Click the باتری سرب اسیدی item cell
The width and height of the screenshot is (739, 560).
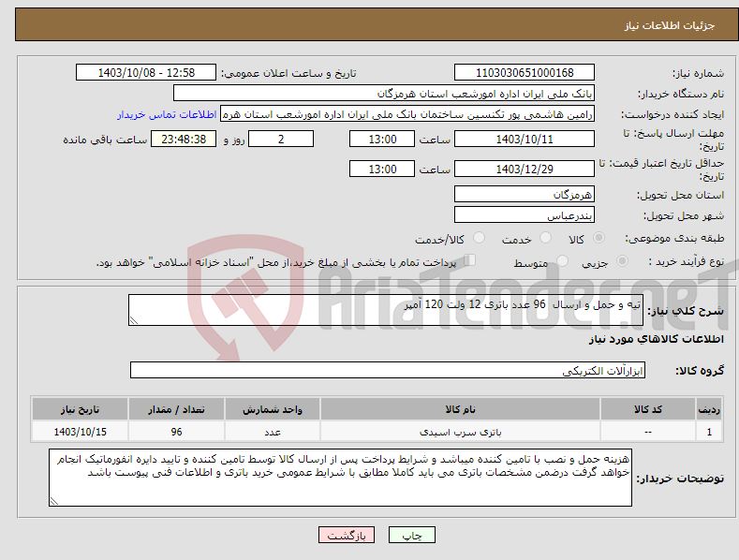point(460,432)
